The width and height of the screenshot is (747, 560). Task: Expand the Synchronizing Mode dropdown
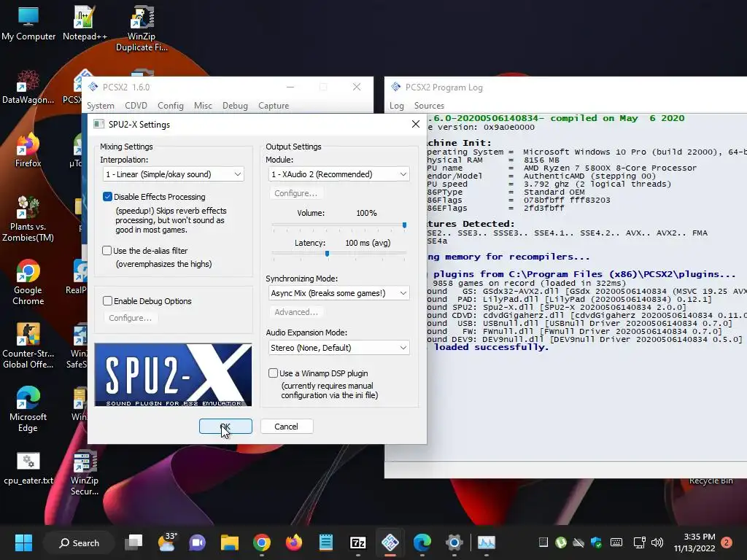tap(338, 293)
